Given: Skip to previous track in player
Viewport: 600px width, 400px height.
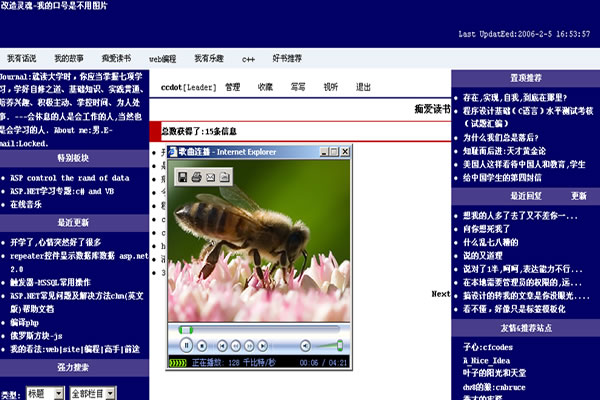Looking at the screenshot, I should tap(222, 346).
